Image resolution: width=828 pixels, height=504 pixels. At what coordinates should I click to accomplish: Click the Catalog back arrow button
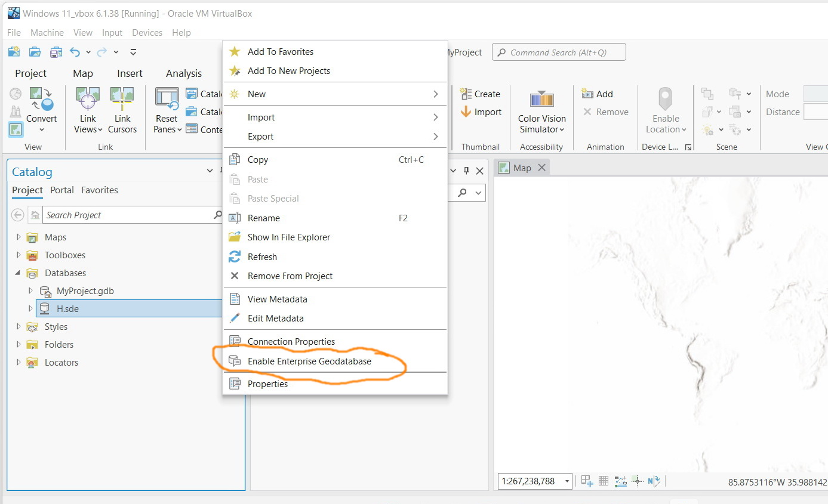pyautogui.click(x=18, y=215)
